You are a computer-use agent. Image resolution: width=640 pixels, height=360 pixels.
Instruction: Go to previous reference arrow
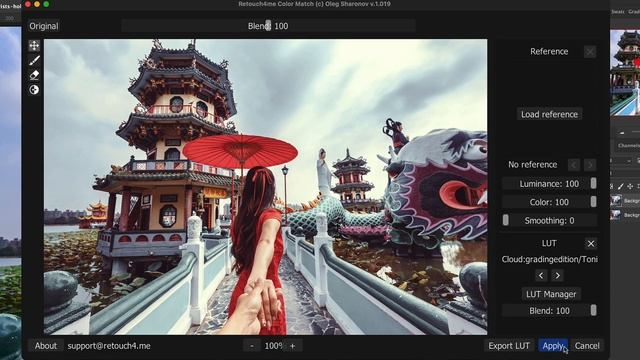[x=573, y=165]
